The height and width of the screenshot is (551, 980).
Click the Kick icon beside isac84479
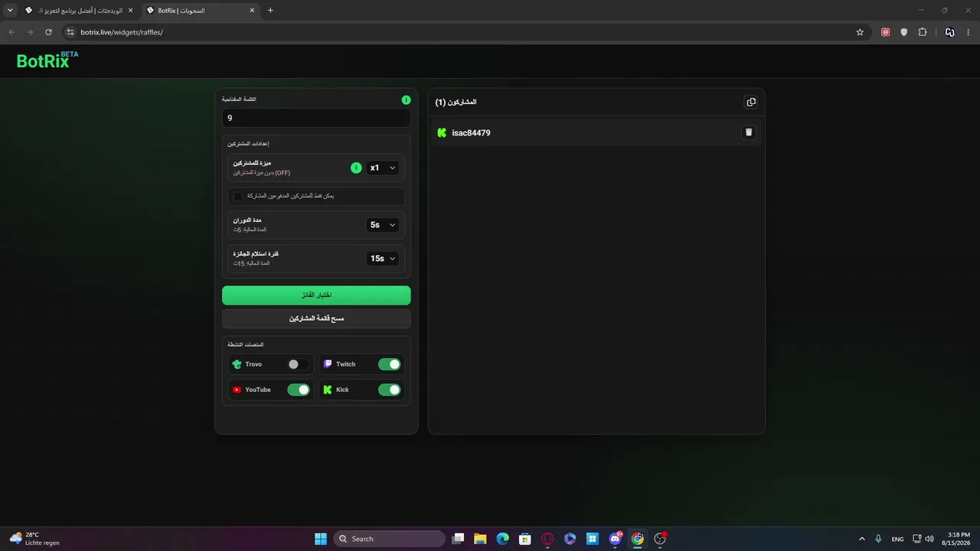coord(442,132)
